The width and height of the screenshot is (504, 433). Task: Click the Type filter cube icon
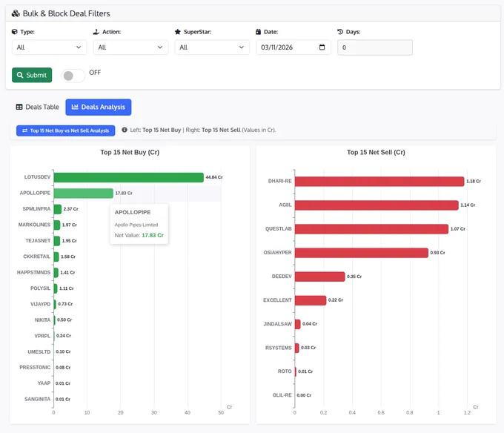15,32
